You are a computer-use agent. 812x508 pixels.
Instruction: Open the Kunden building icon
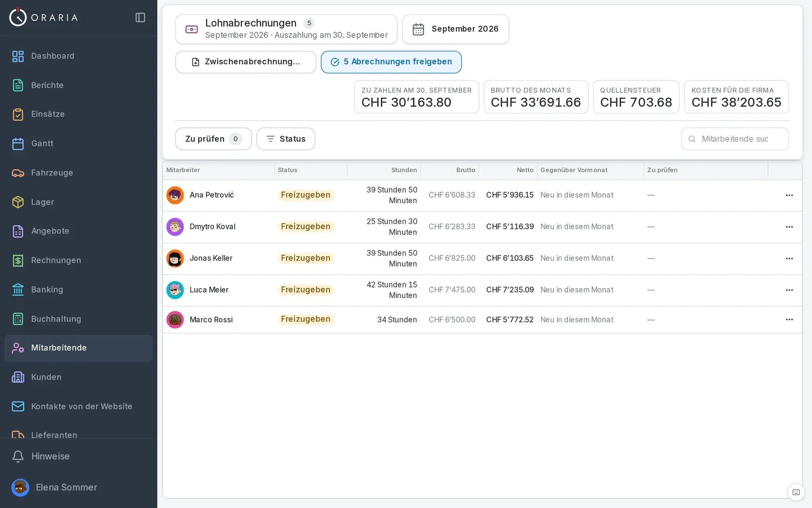pyautogui.click(x=18, y=377)
